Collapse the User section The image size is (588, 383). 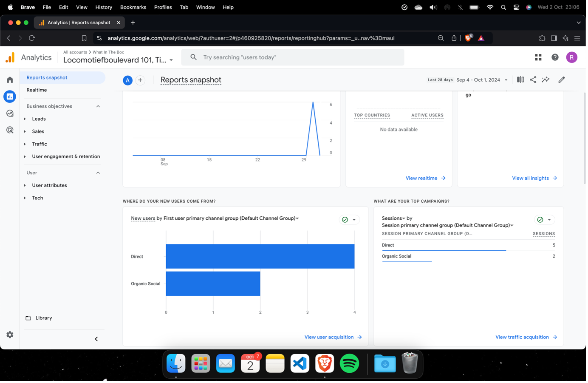coord(98,173)
